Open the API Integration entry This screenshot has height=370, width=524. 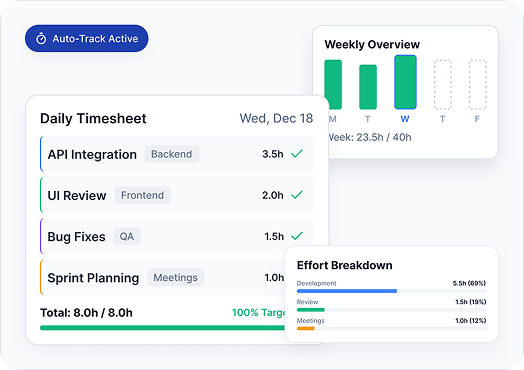click(177, 154)
